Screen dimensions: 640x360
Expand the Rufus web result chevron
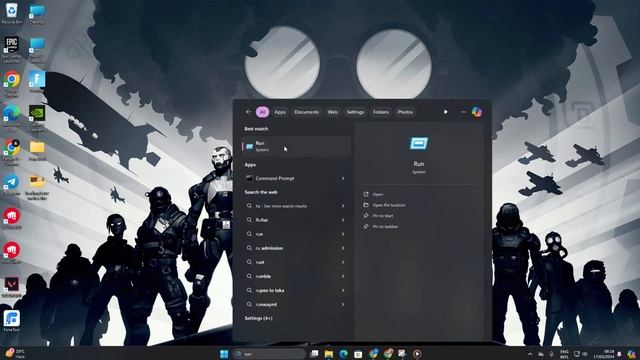point(343,220)
